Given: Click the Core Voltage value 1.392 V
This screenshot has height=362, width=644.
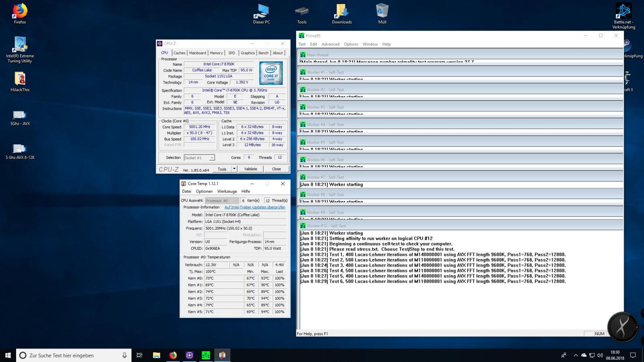Looking at the screenshot, I should pyautogui.click(x=242, y=82).
